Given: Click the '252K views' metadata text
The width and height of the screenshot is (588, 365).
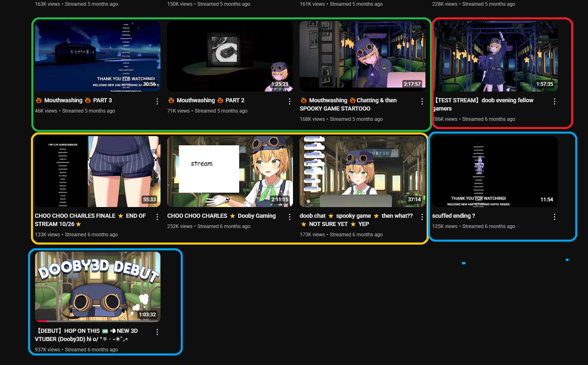Looking at the screenshot, I should 180,226.
